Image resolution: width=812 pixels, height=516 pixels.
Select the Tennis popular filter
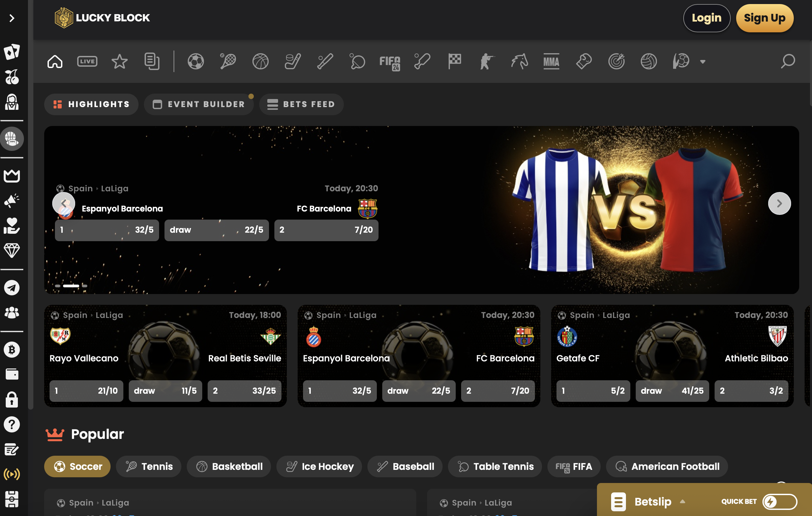click(149, 466)
